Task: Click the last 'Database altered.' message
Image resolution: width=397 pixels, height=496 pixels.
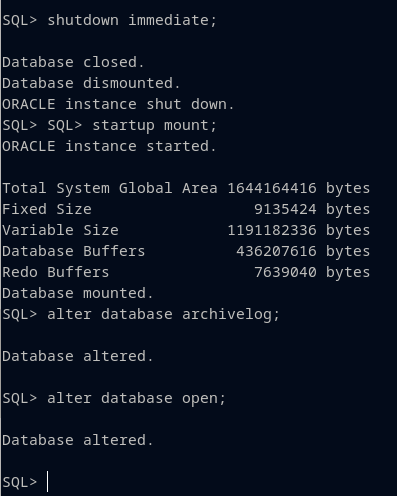Action: point(78,440)
